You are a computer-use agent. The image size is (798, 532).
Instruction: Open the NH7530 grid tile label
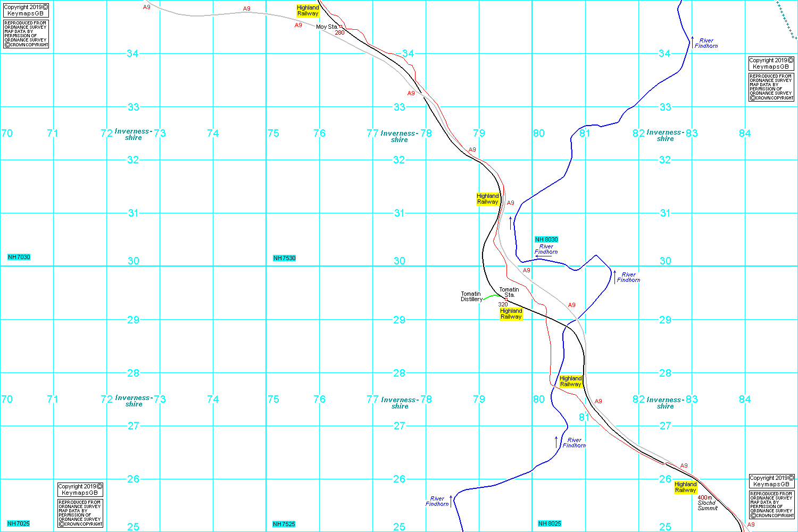[285, 258]
